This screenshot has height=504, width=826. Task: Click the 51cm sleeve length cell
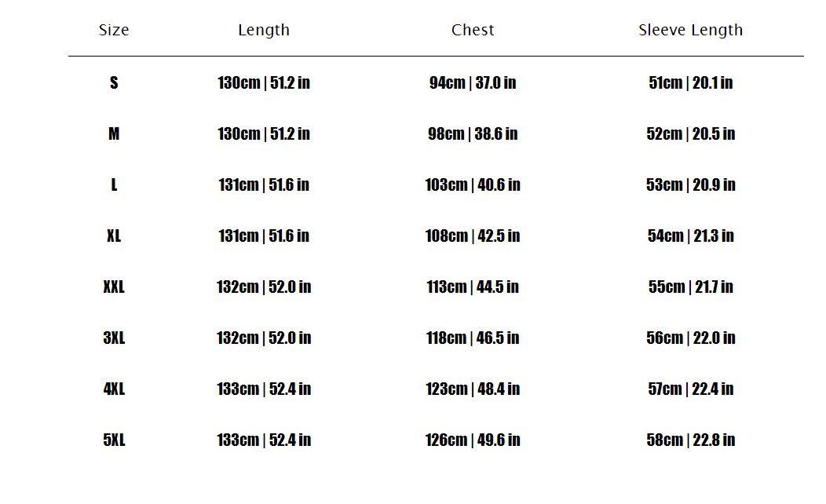690,82
